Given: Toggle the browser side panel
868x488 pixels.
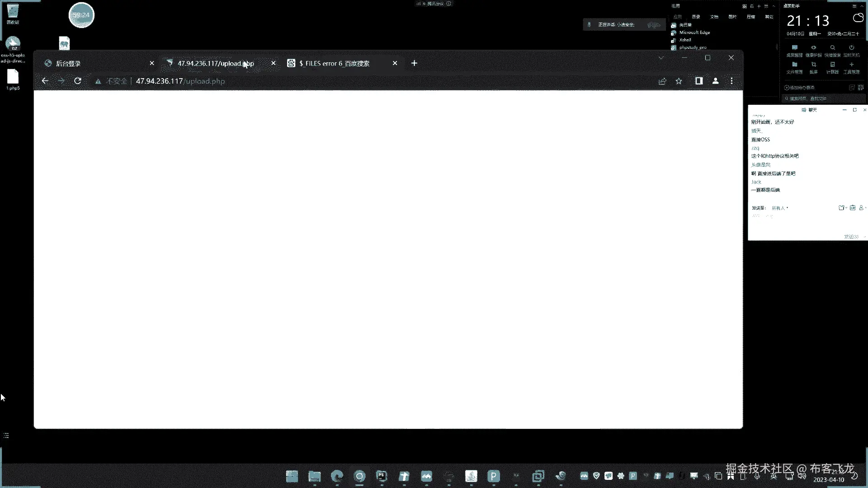Looking at the screenshot, I should [x=699, y=81].
